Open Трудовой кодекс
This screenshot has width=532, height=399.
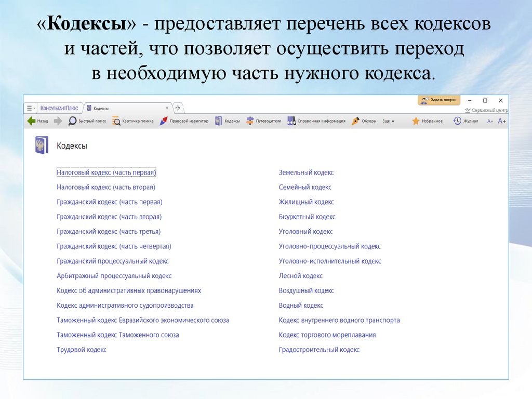tap(82, 350)
